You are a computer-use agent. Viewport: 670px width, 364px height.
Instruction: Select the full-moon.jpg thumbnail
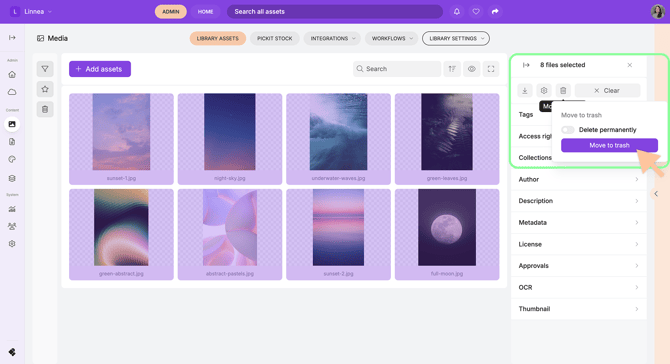pos(447,235)
